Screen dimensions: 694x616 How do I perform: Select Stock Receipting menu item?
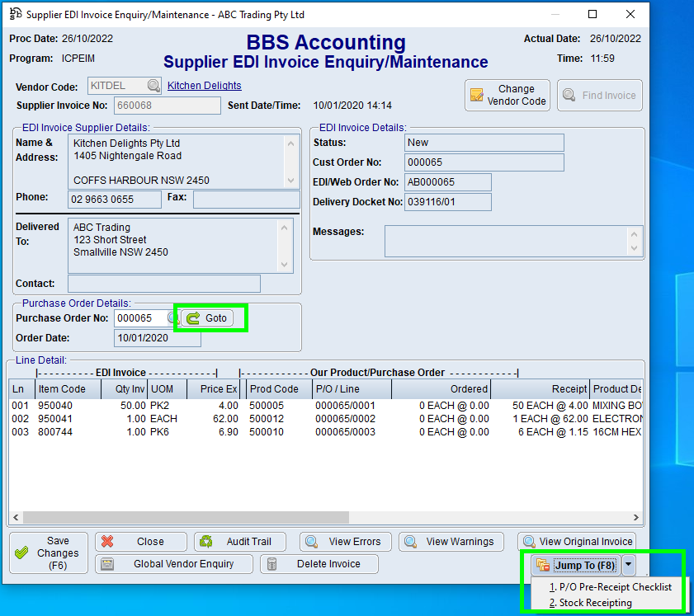[x=590, y=603]
